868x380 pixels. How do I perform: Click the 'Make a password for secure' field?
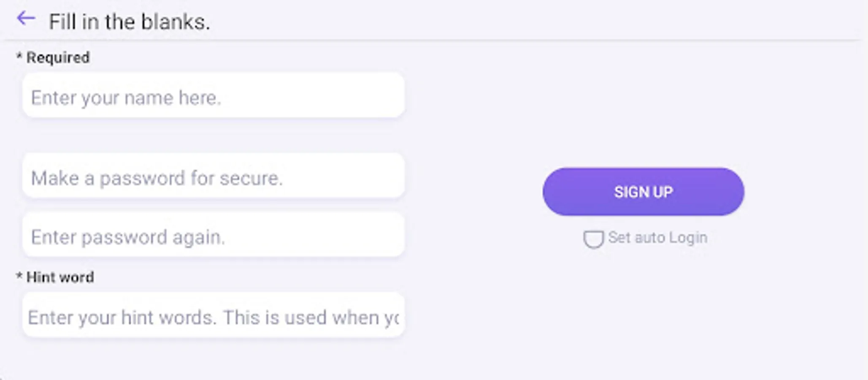(x=214, y=177)
